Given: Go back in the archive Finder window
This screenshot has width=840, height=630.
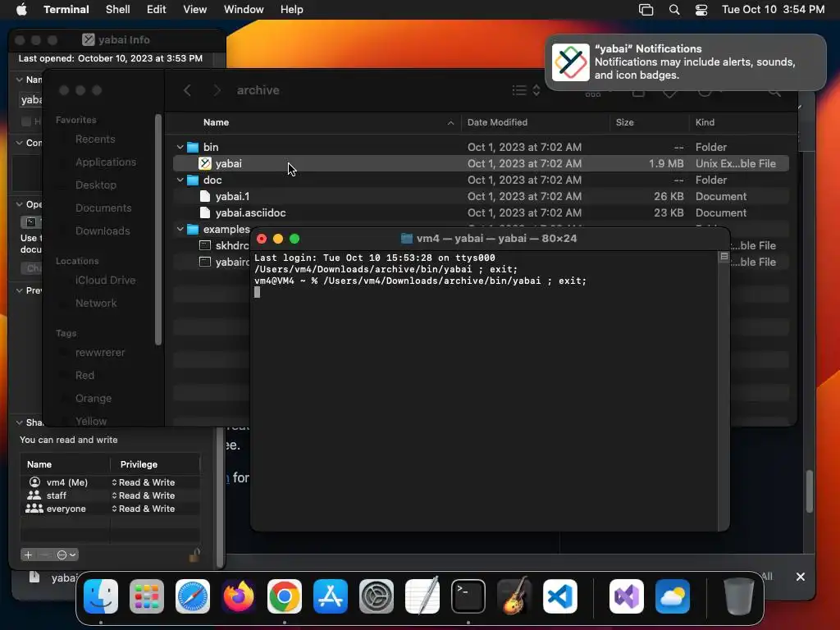Looking at the screenshot, I should [188, 90].
